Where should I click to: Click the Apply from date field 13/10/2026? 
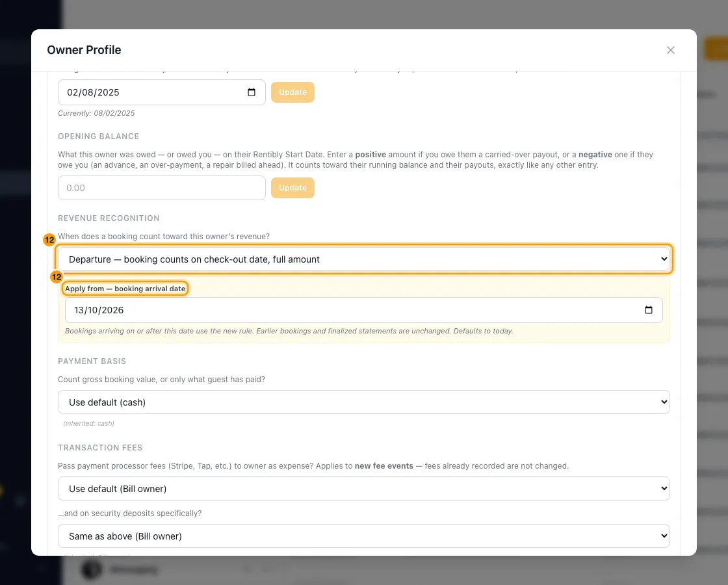[x=363, y=310]
